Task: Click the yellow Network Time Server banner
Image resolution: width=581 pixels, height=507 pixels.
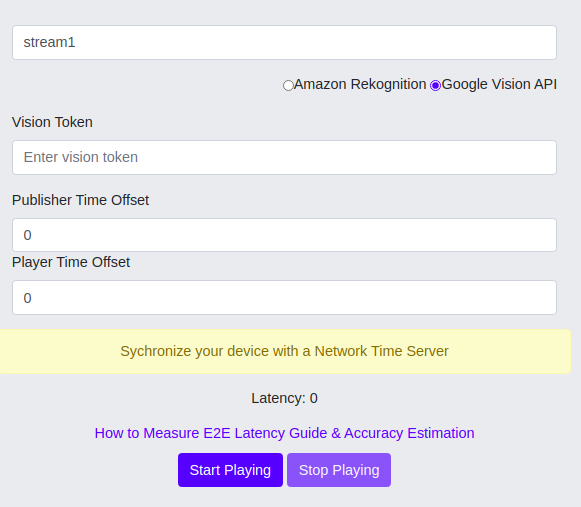Action: pos(285,351)
